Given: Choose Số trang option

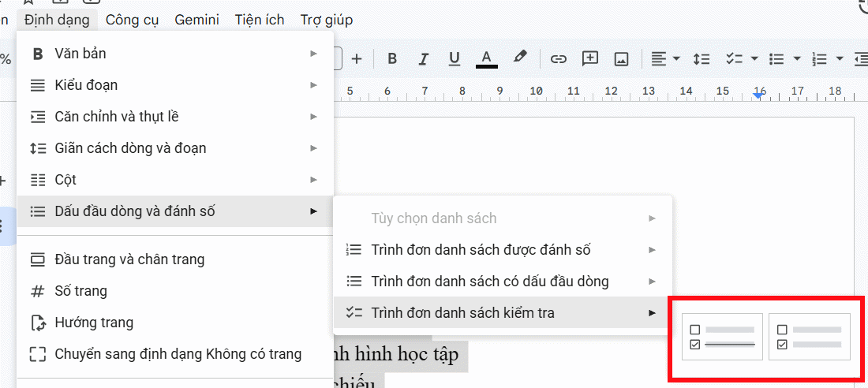Looking at the screenshot, I should coord(175,290).
